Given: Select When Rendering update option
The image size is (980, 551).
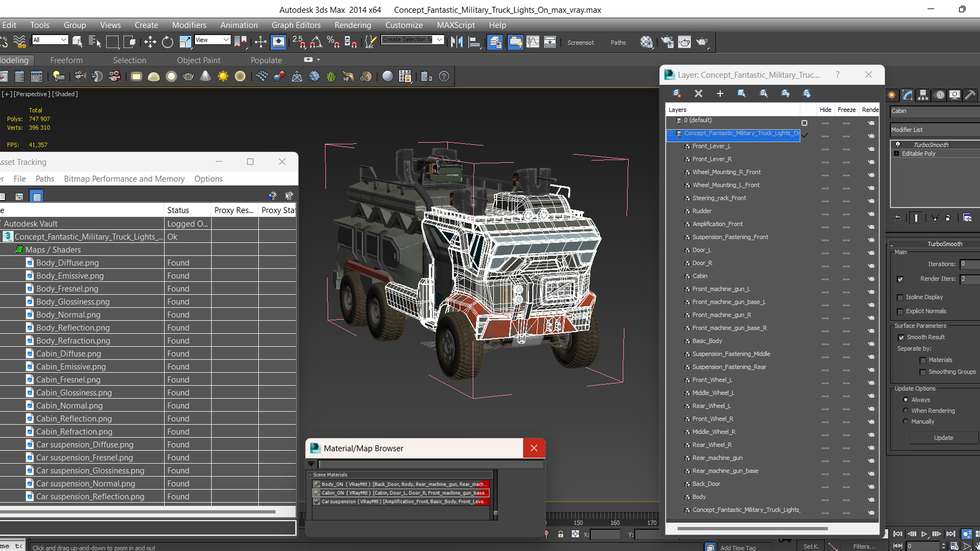Looking at the screenshot, I should 905,410.
